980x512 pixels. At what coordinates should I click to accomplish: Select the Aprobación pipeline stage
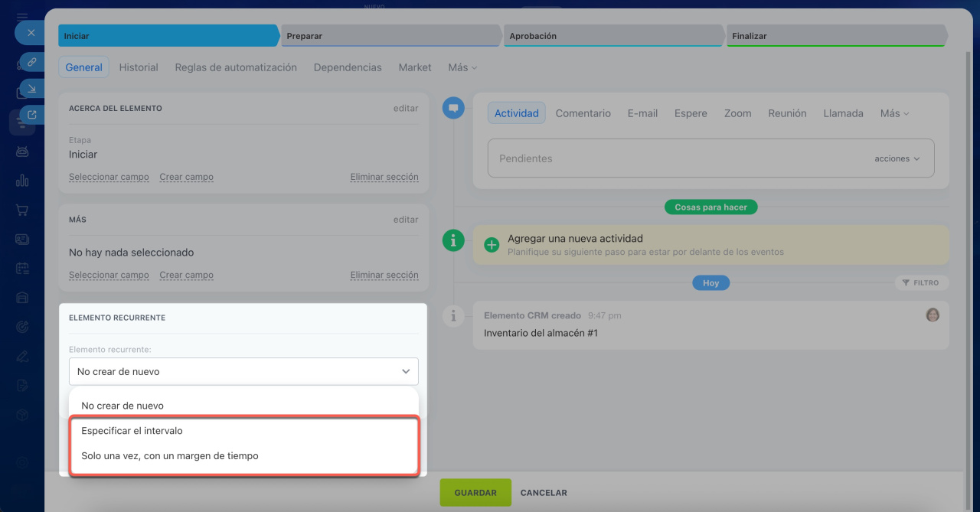pyautogui.click(x=612, y=36)
